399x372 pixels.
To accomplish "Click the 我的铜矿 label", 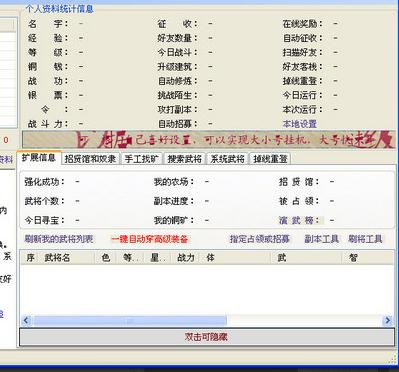I will (x=173, y=220).
